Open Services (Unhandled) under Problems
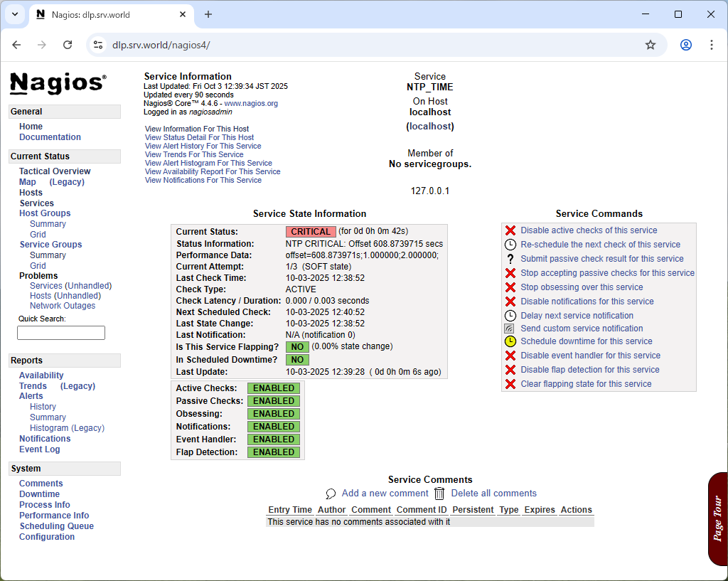The image size is (728, 581). (71, 286)
